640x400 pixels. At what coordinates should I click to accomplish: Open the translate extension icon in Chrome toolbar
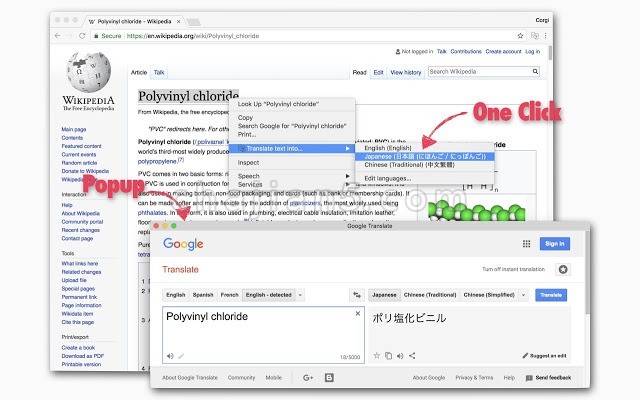click(x=535, y=36)
